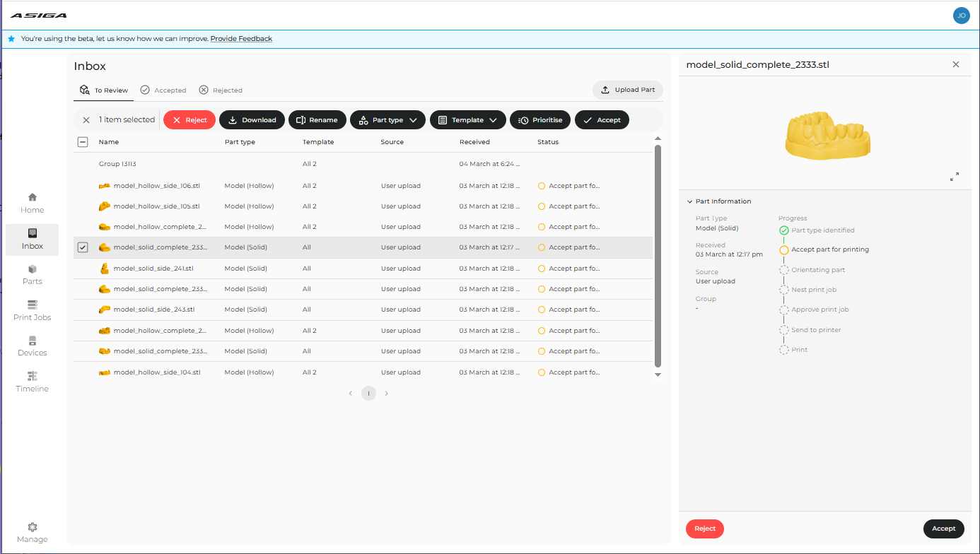Click the scrollbar down arrow
Screen dimensions: 980x554
tap(658, 375)
